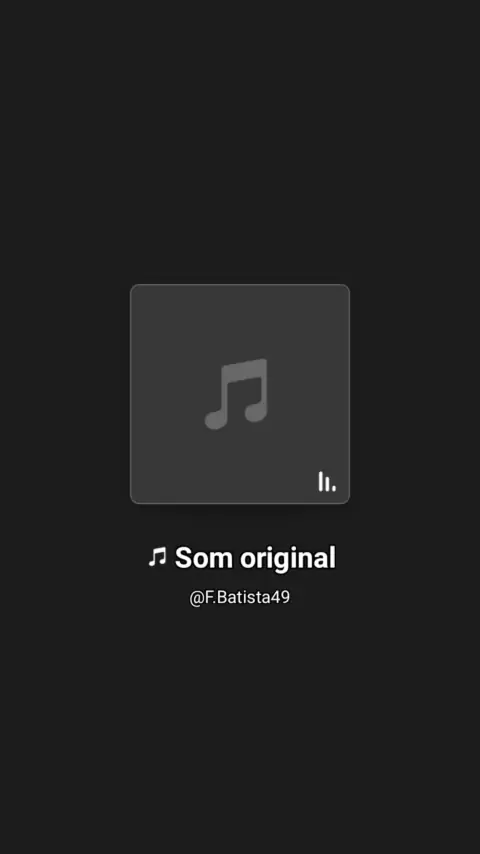Click the word original in the title
Image resolution: width=480 pixels, height=854 pixels.
pyautogui.click(x=288, y=559)
